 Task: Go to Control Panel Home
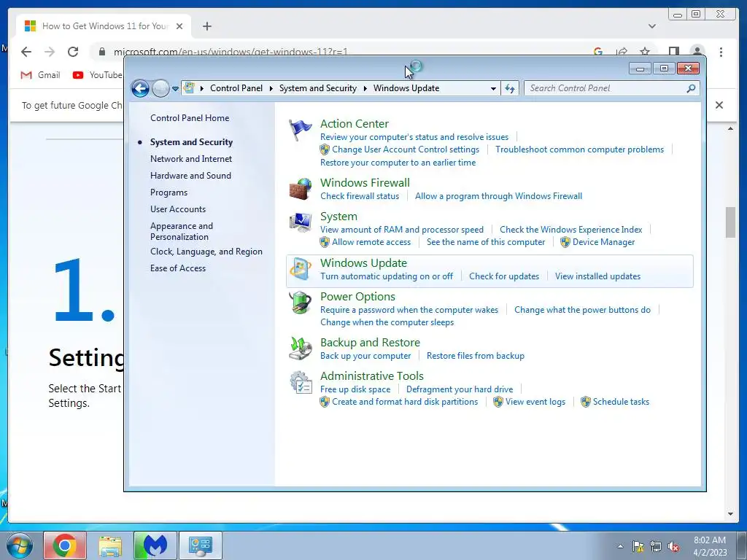[x=190, y=118]
